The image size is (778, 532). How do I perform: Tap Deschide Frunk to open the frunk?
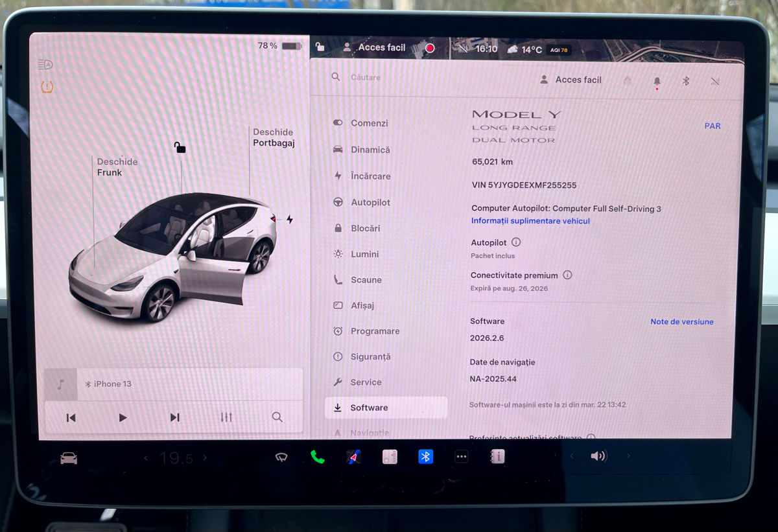[x=117, y=167]
